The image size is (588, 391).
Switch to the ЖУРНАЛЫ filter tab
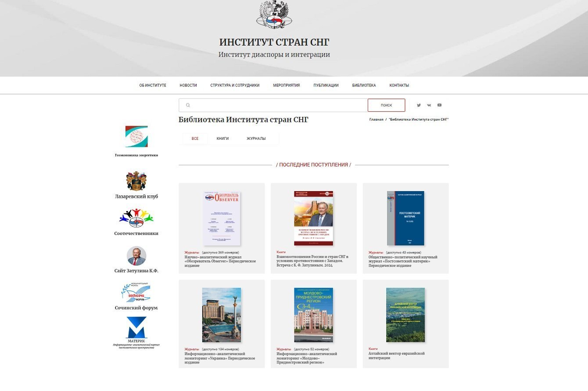click(256, 139)
